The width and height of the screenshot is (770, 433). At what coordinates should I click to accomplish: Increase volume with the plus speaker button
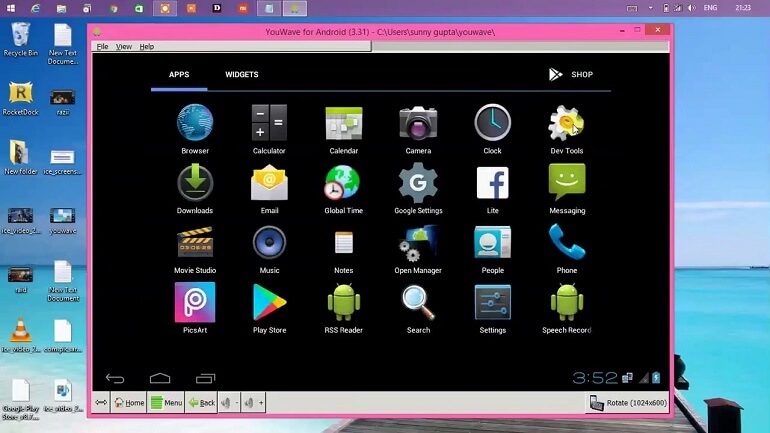click(254, 403)
